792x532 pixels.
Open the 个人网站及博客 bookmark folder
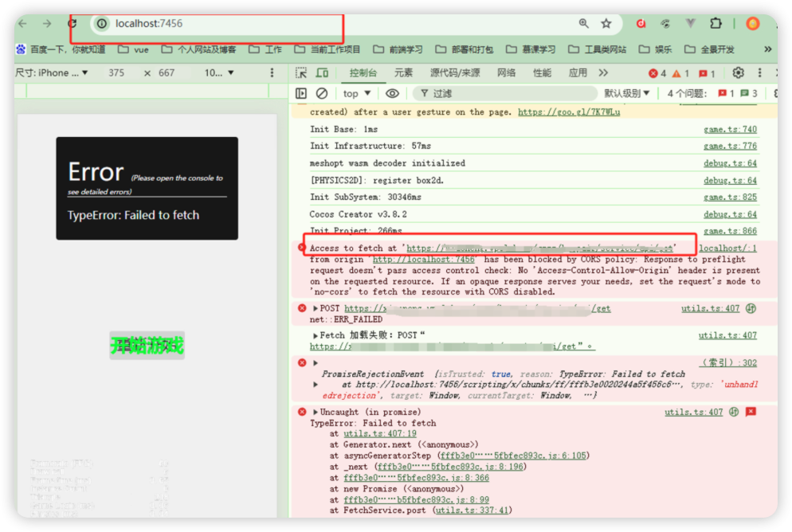tap(198, 49)
